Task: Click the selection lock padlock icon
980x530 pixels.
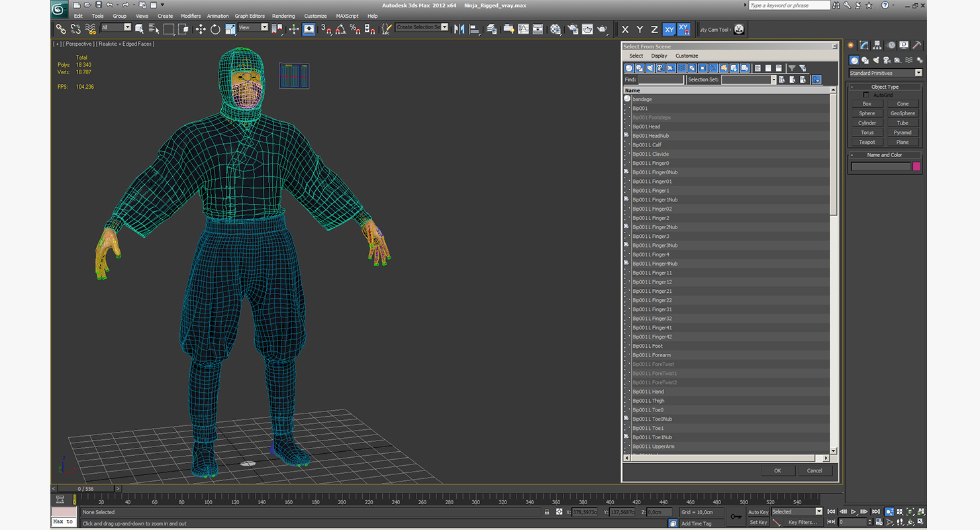Action: click(x=547, y=512)
